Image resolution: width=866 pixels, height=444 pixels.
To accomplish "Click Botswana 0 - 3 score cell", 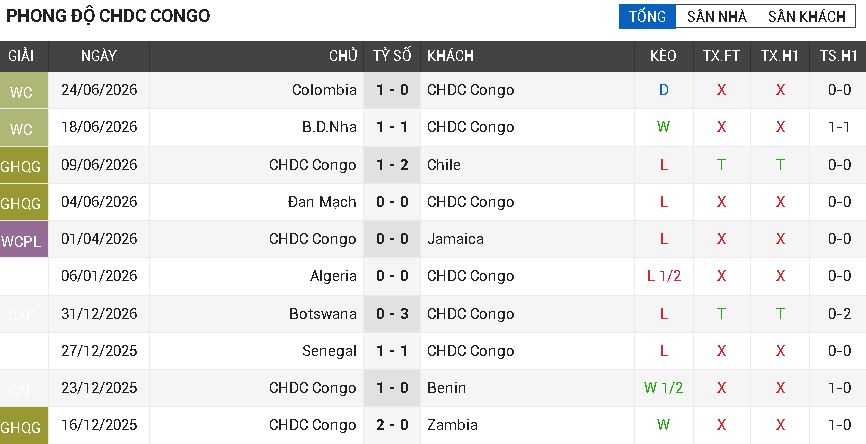I will click(392, 314).
